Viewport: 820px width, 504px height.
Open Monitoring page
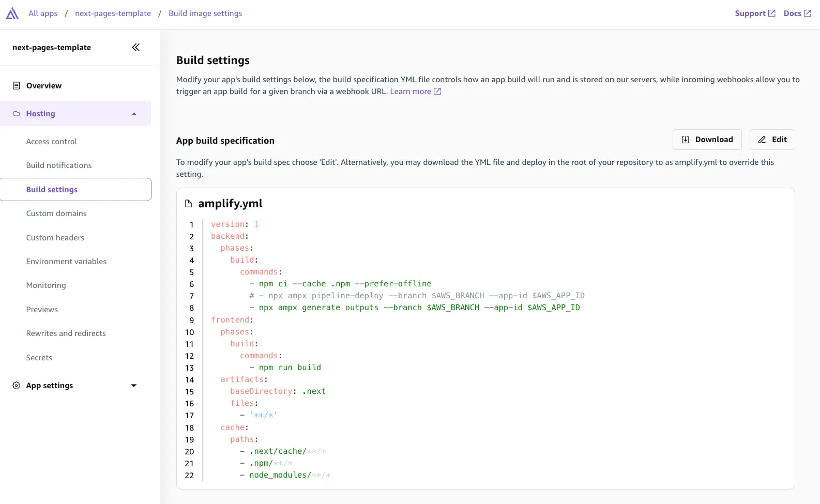click(x=46, y=285)
